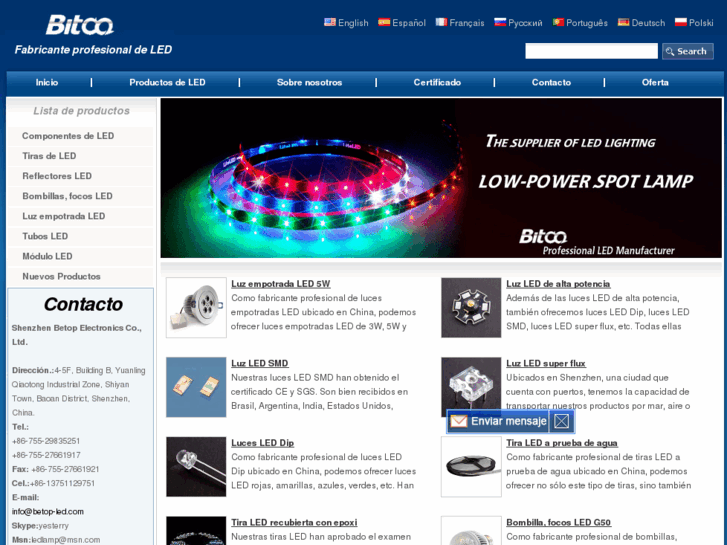
Task: Click the Spanish flag icon
Action: [x=384, y=22]
